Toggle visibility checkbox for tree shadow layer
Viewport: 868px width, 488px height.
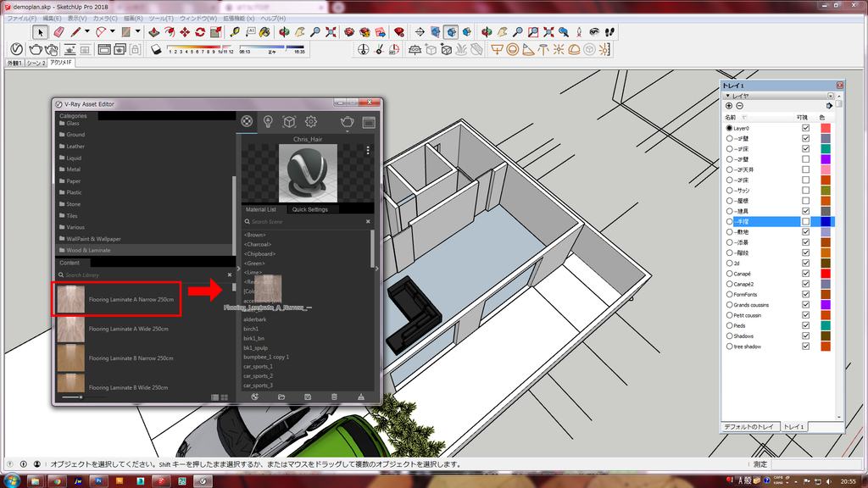point(805,347)
